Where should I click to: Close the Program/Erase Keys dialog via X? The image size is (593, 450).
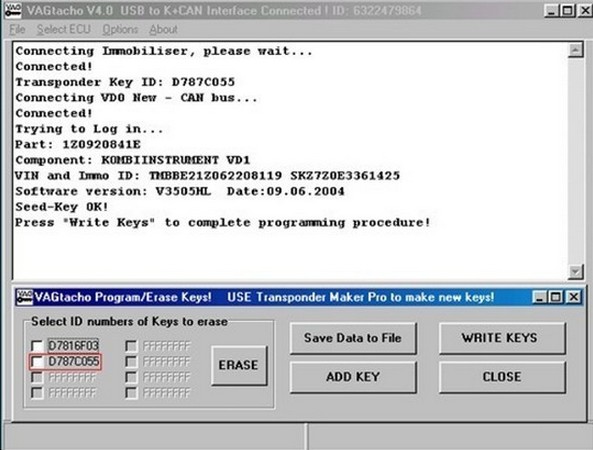573,297
